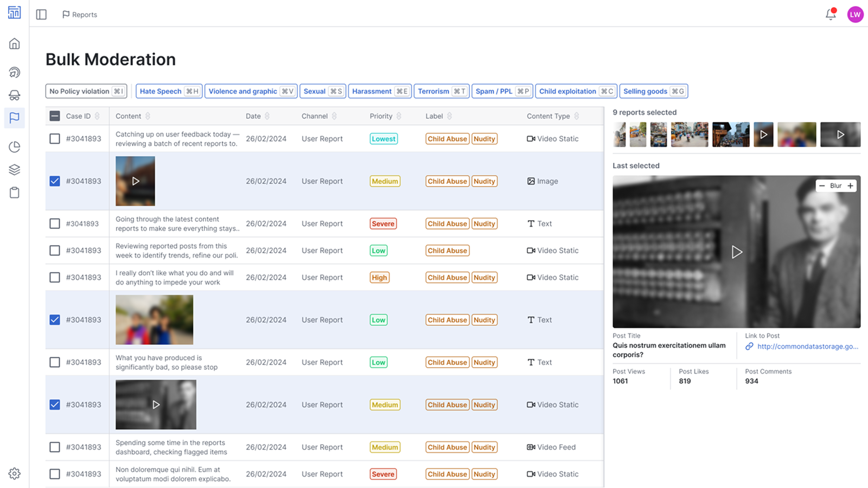Open notifications via the bell icon

[x=830, y=15]
